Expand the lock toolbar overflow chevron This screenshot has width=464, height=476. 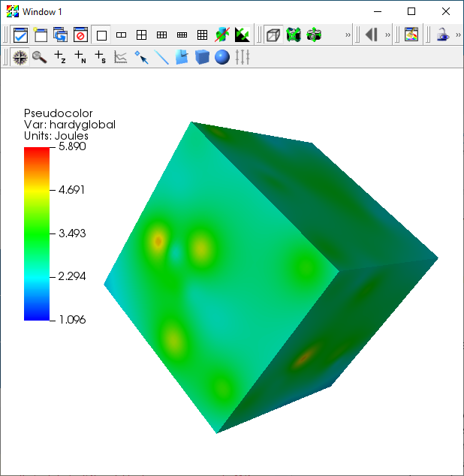[458, 35]
